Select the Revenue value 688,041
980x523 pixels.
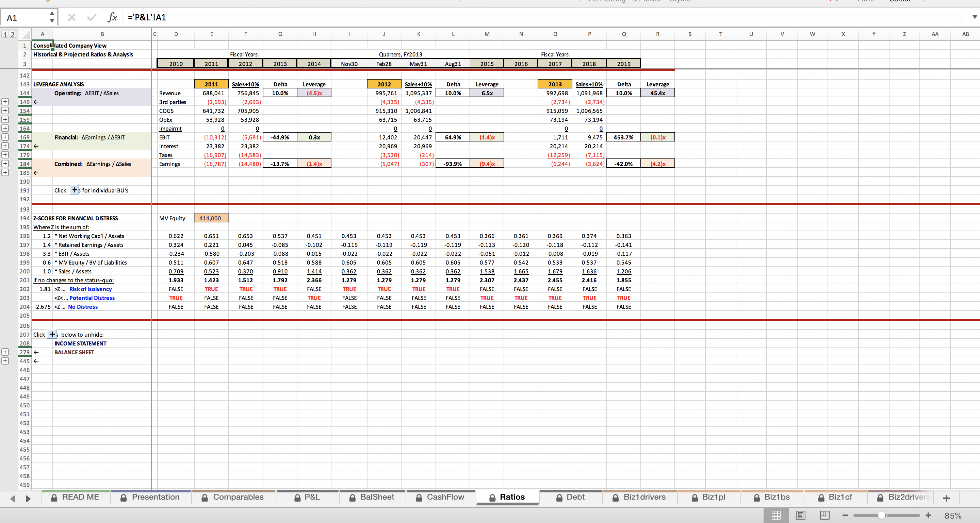[x=211, y=93]
